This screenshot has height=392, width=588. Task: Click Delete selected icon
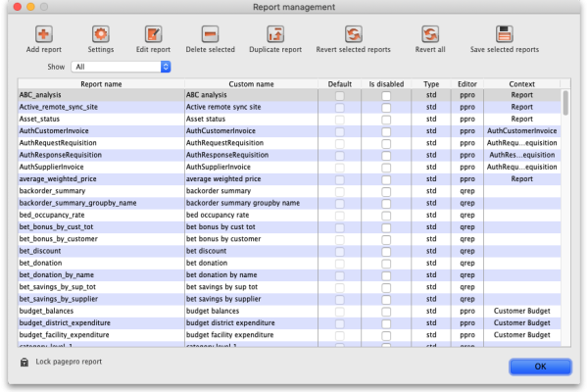click(x=210, y=34)
